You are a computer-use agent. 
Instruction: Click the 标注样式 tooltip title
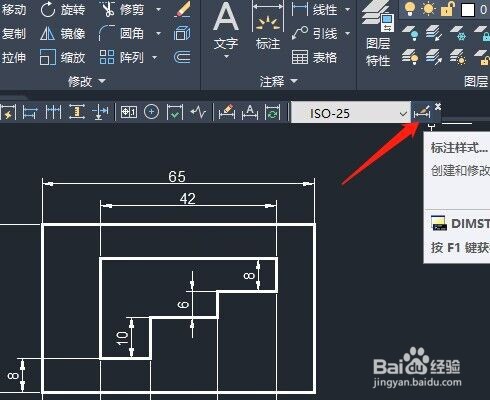click(x=460, y=147)
